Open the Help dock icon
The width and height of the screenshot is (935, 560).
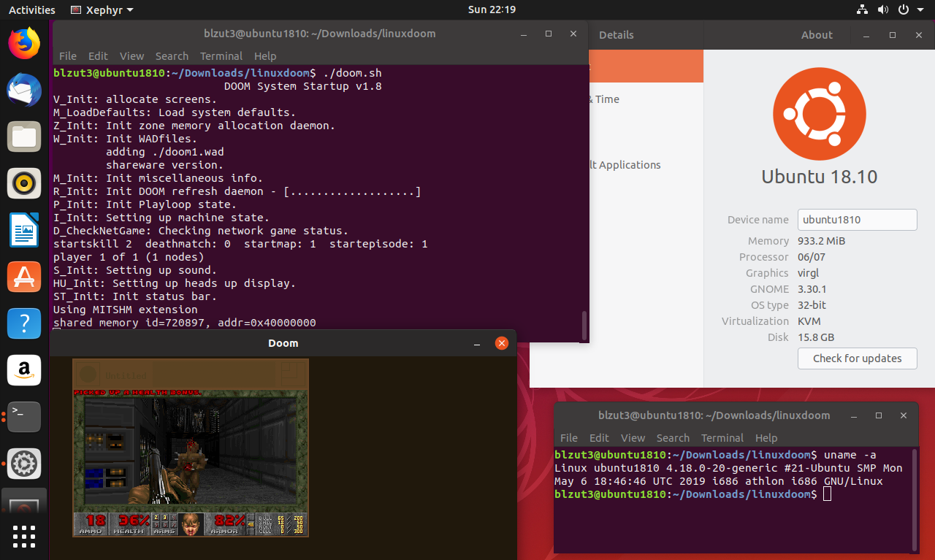[24, 323]
